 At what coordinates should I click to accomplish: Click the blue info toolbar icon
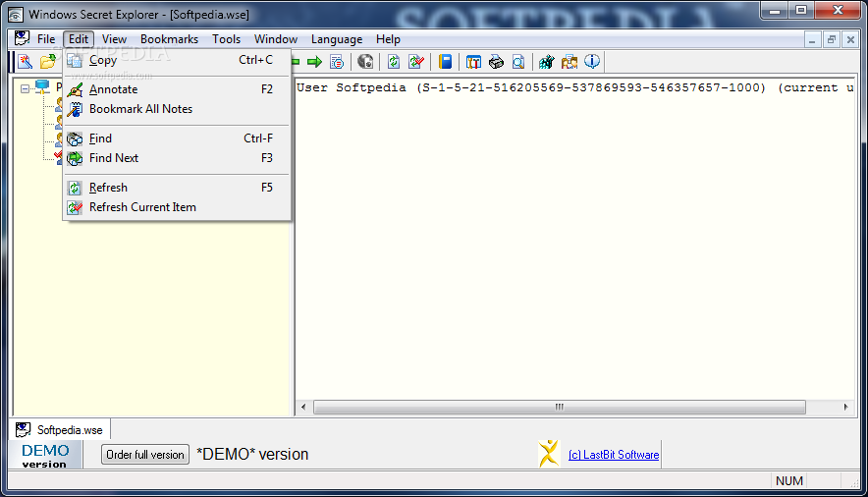pyautogui.click(x=592, y=62)
